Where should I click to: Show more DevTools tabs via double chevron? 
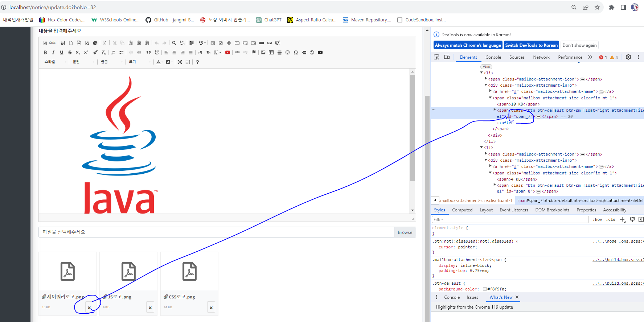pos(590,57)
